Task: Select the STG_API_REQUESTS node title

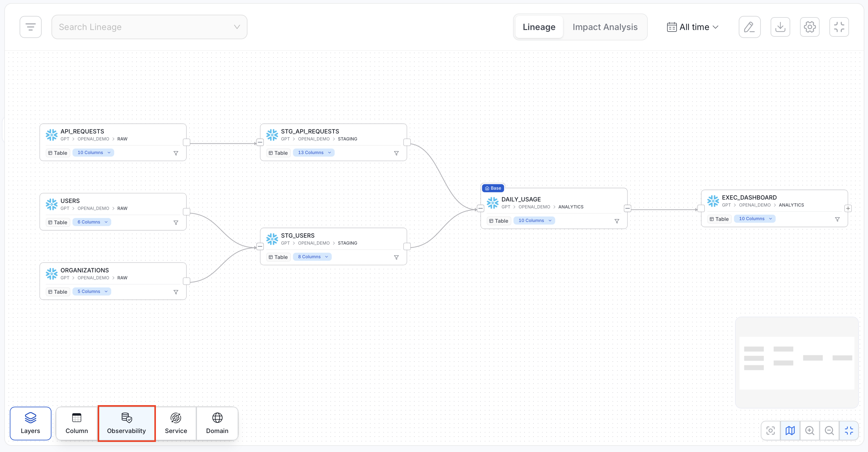Action: [x=310, y=131]
